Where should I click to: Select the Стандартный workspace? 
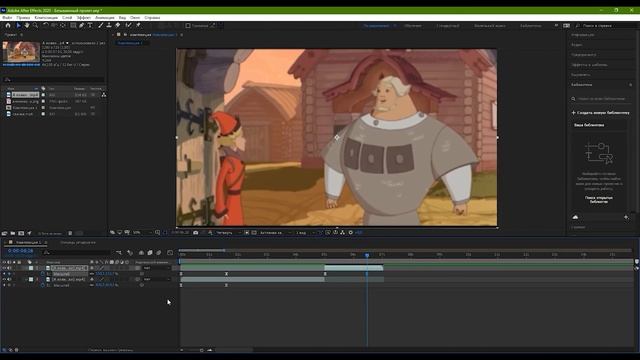(448, 26)
